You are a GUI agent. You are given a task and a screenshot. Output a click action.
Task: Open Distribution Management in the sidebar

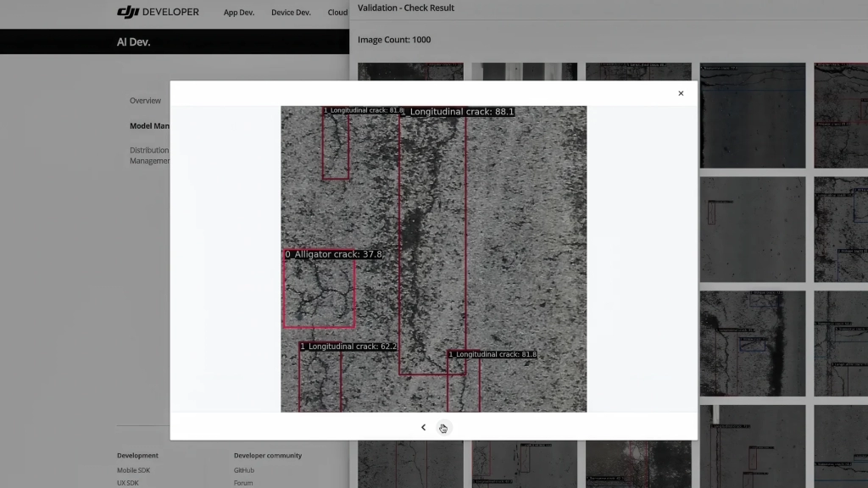pos(153,155)
